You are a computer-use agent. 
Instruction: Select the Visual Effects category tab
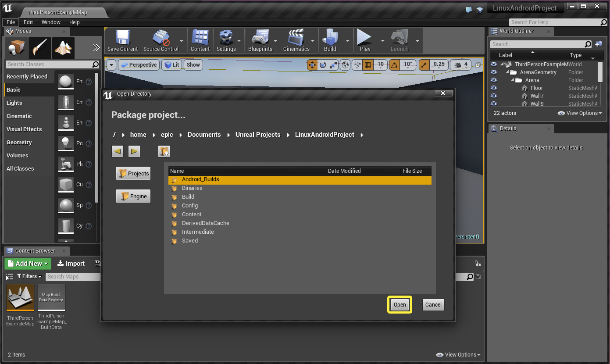pyautogui.click(x=24, y=129)
